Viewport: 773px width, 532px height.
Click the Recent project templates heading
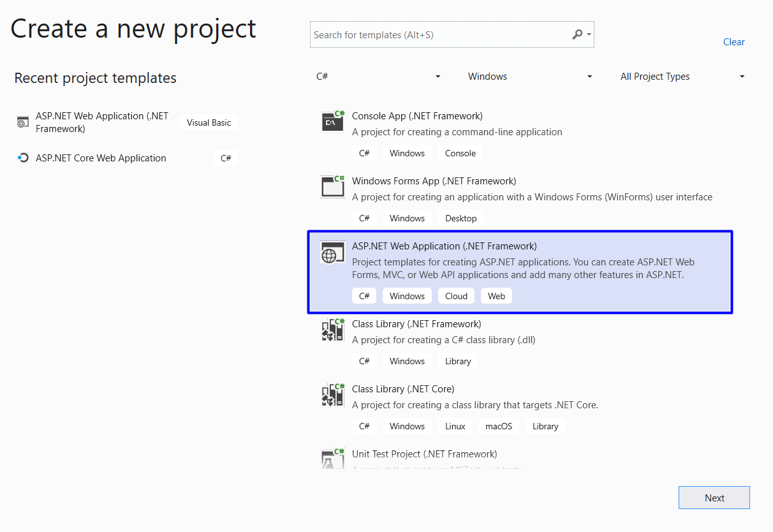coord(96,78)
